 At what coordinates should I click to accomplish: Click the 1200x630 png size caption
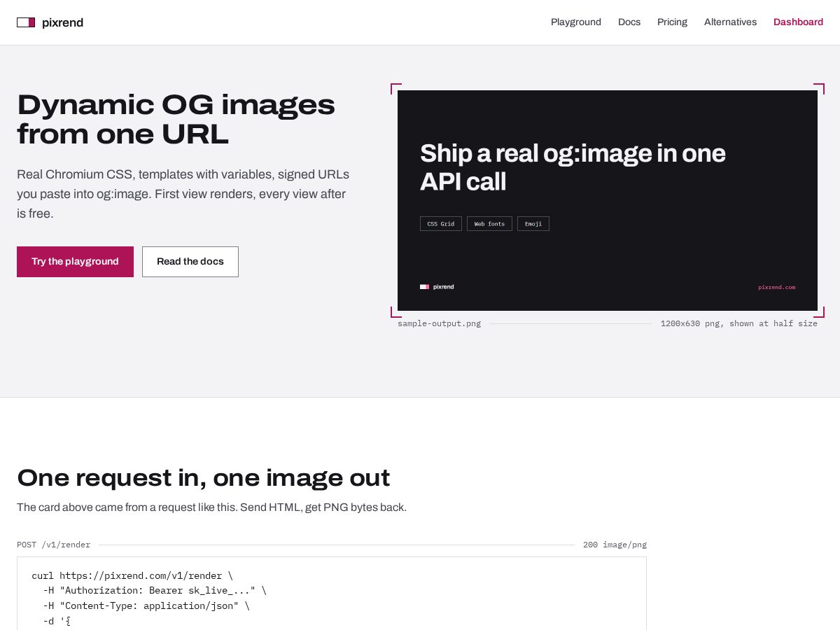coord(739,323)
